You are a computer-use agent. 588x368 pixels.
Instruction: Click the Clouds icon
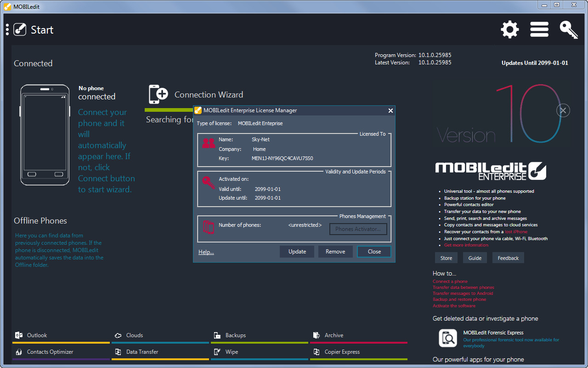pyautogui.click(x=118, y=335)
